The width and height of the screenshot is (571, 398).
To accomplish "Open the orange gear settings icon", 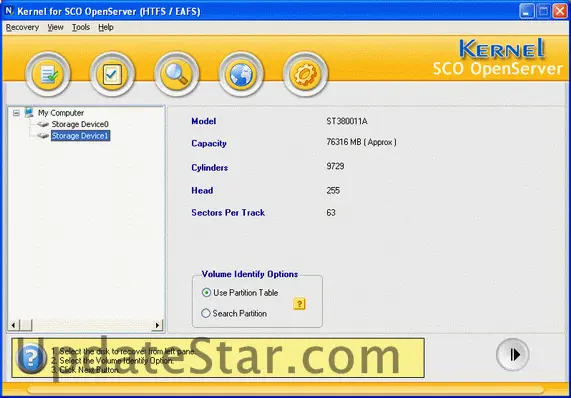I will click(x=305, y=74).
